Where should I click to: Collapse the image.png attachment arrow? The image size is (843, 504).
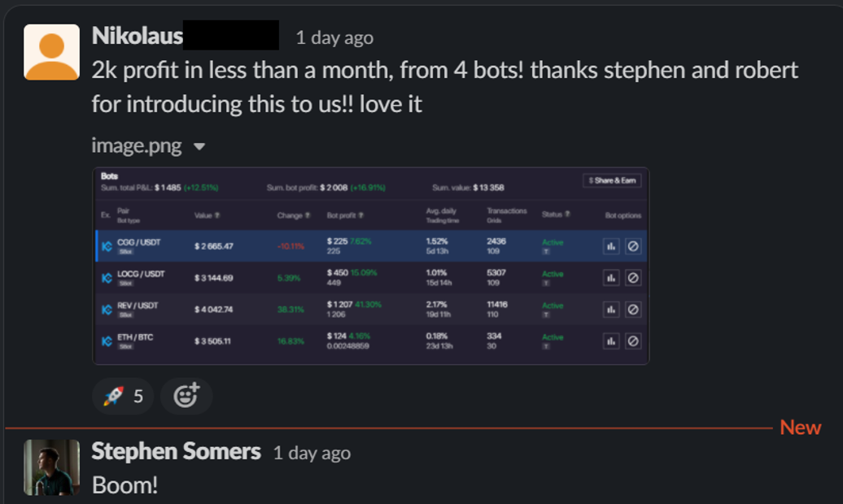point(199,147)
